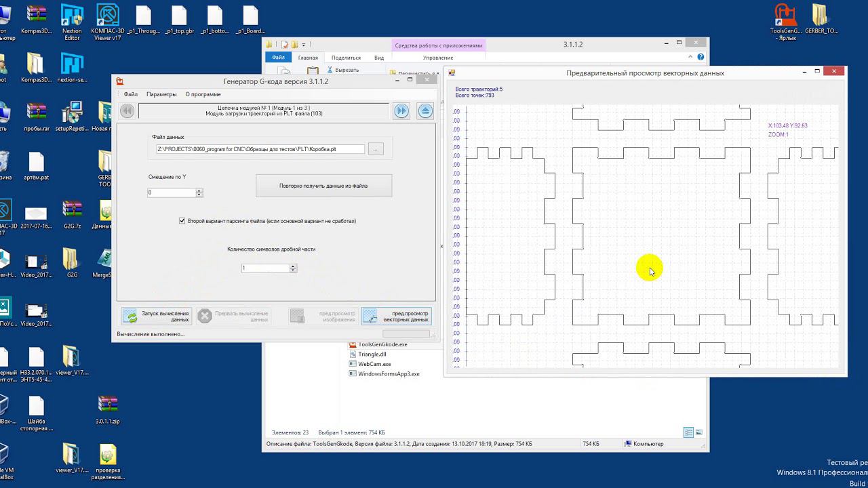Browse for data file with ellipsis button

376,149
